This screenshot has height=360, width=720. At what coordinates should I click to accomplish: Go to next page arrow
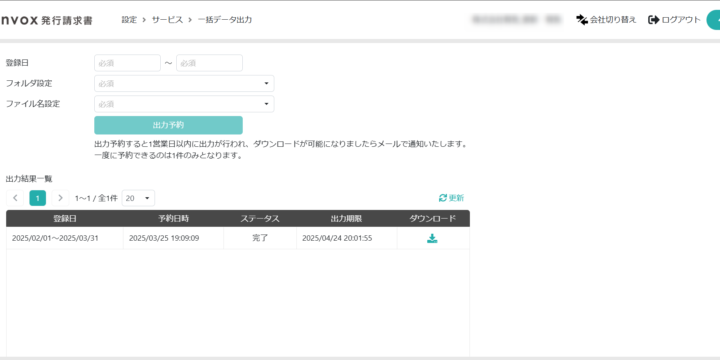60,198
